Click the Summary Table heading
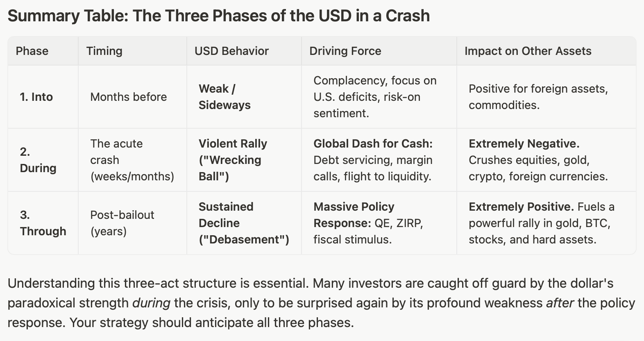 (x=219, y=16)
